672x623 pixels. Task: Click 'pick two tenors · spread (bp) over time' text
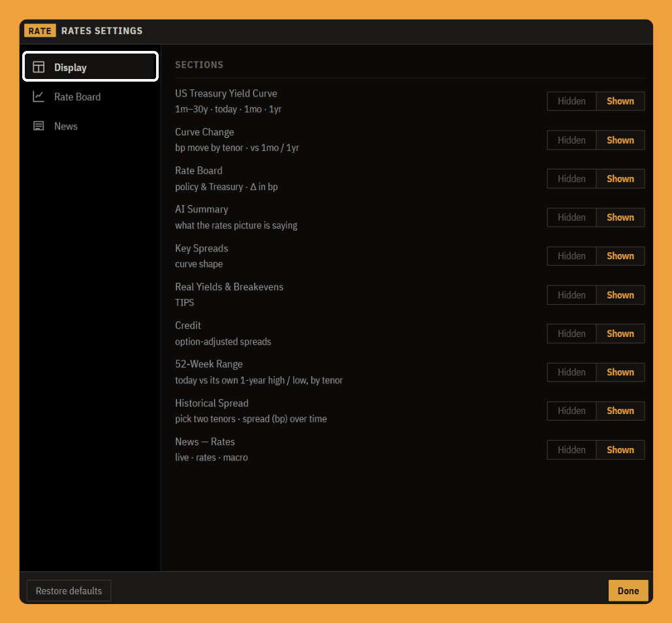(251, 419)
